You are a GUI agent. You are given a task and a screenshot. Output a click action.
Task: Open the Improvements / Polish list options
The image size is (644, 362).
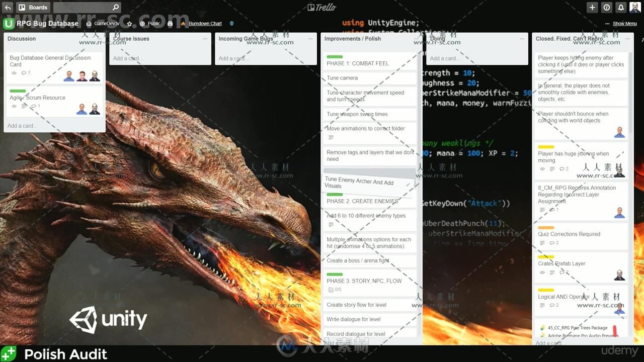[416, 39]
